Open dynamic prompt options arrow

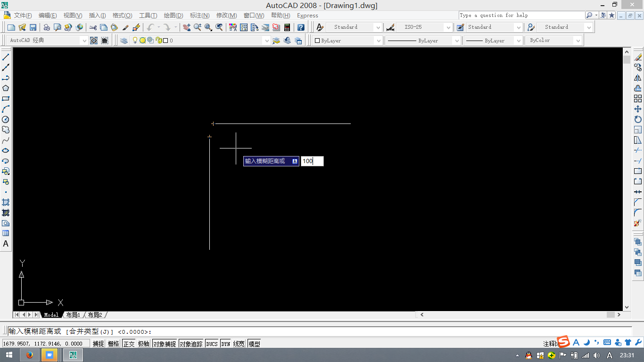[x=295, y=161]
